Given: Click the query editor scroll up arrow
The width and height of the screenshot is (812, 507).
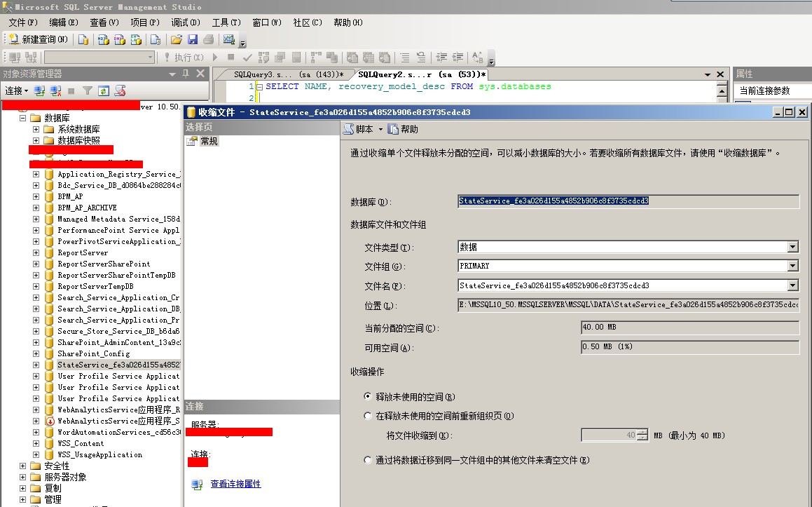Looking at the screenshot, I should pos(722,91).
